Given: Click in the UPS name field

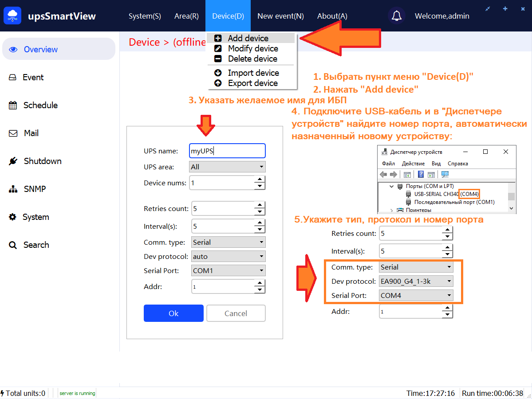Looking at the screenshot, I should point(227,151).
